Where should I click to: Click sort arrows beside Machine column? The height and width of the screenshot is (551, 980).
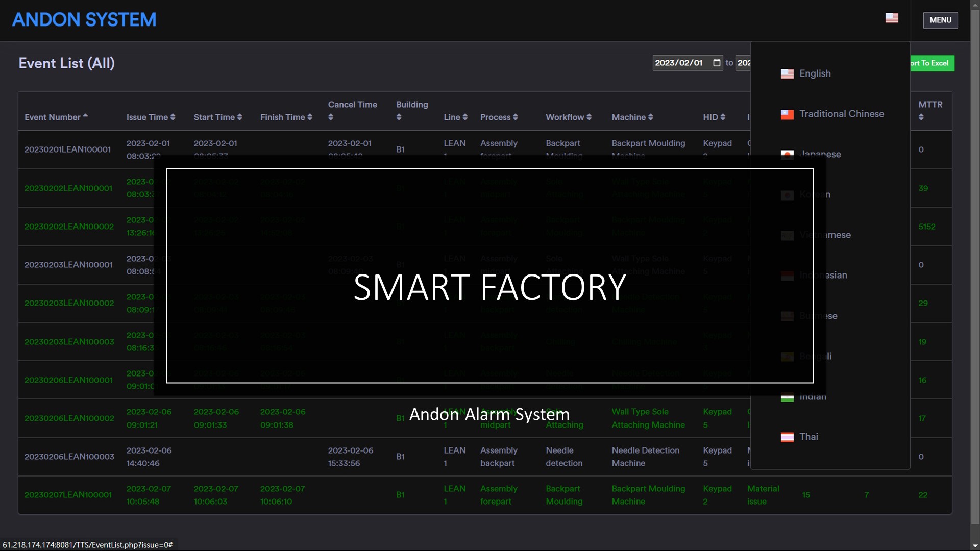[650, 117]
